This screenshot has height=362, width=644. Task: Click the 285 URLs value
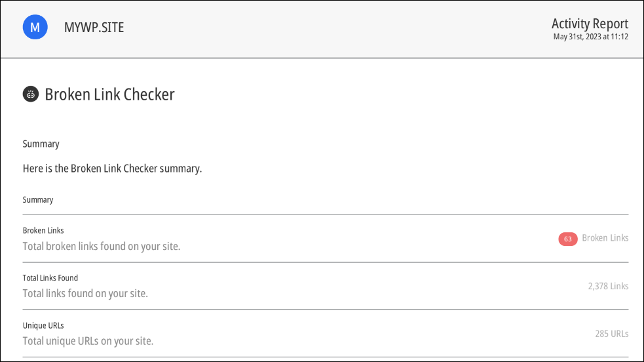click(x=611, y=334)
